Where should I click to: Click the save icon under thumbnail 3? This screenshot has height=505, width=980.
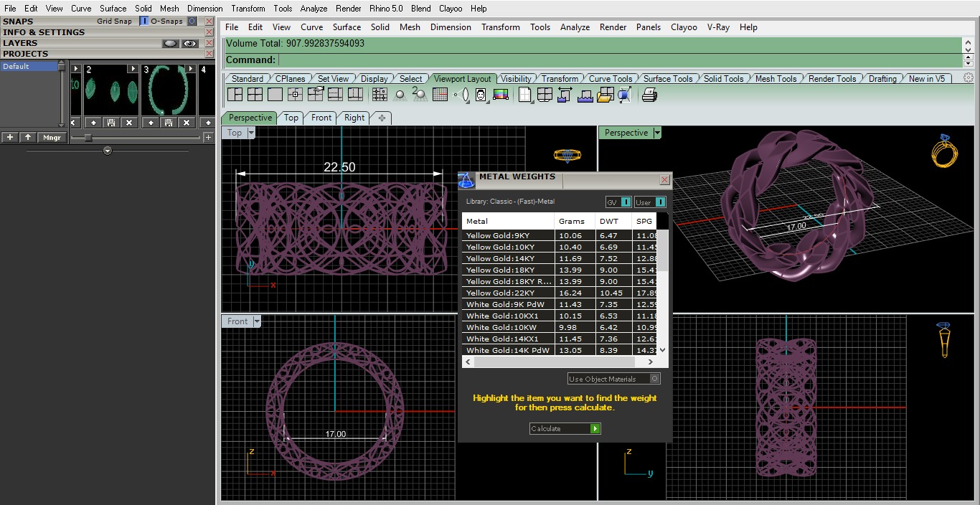pos(169,123)
